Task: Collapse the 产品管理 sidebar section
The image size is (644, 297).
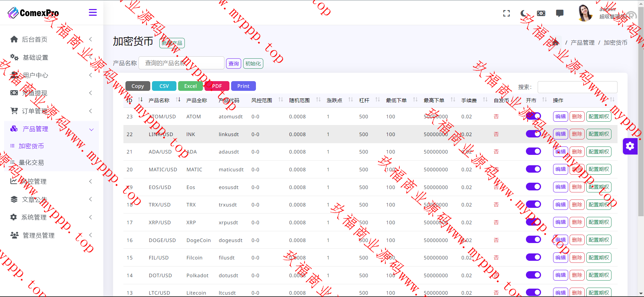Action: click(x=91, y=129)
